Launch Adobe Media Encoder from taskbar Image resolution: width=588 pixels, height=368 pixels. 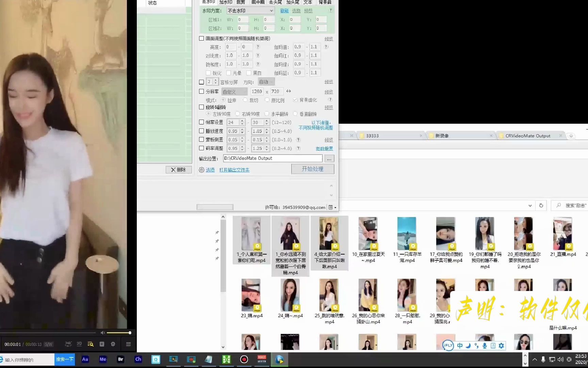click(x=103, y=359)
